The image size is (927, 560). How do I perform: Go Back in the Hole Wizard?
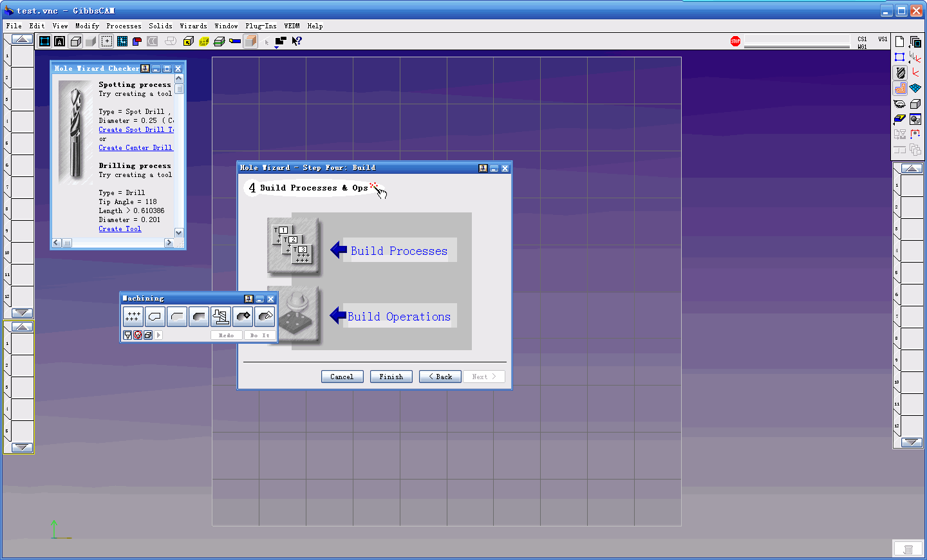pyautogui.click(x=440, y=377)
